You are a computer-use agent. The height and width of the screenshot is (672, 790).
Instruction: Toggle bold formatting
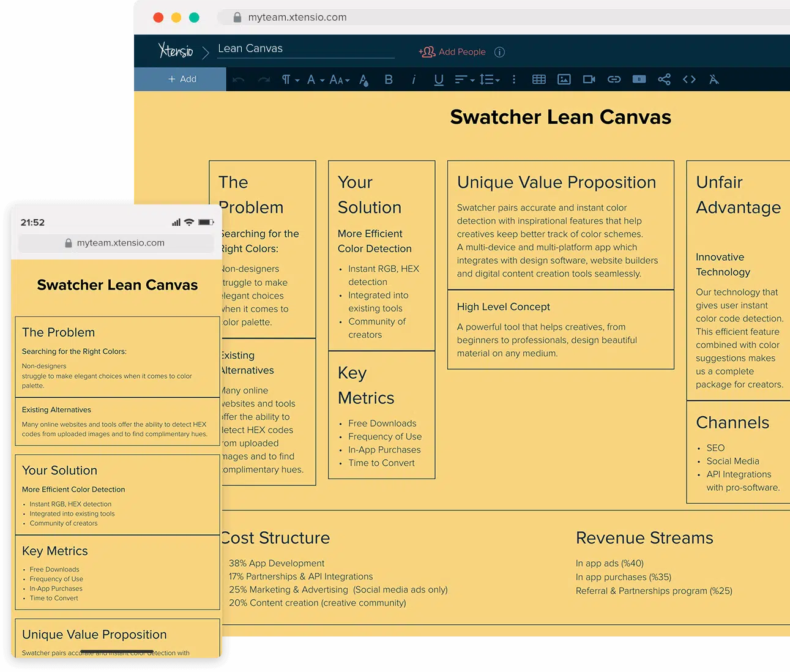(389, 79)
